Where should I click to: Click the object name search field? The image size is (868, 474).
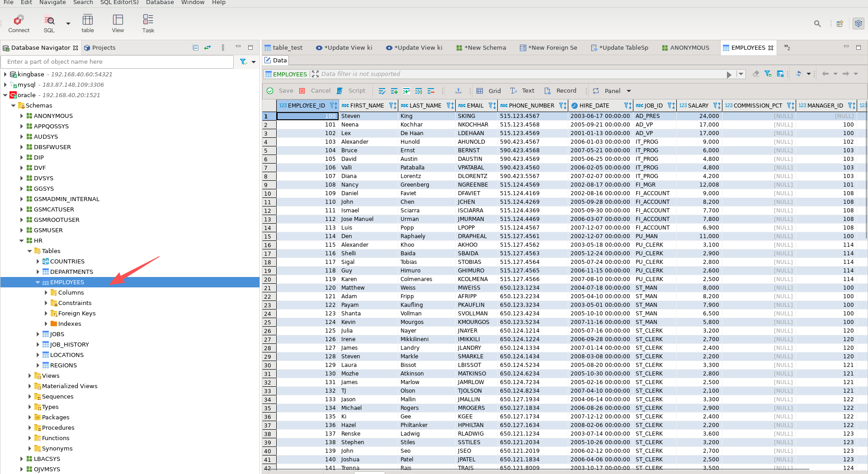[x=118, y=62]
